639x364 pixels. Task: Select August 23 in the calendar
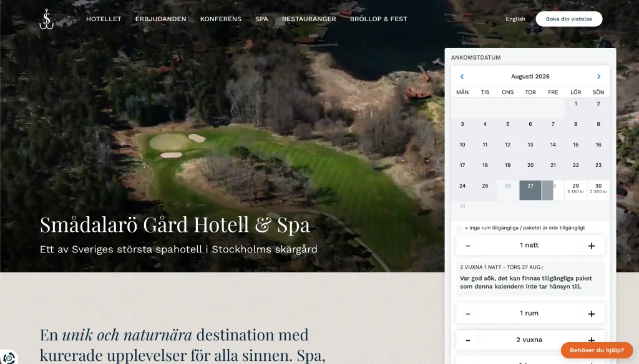click(x=598, y=170)
